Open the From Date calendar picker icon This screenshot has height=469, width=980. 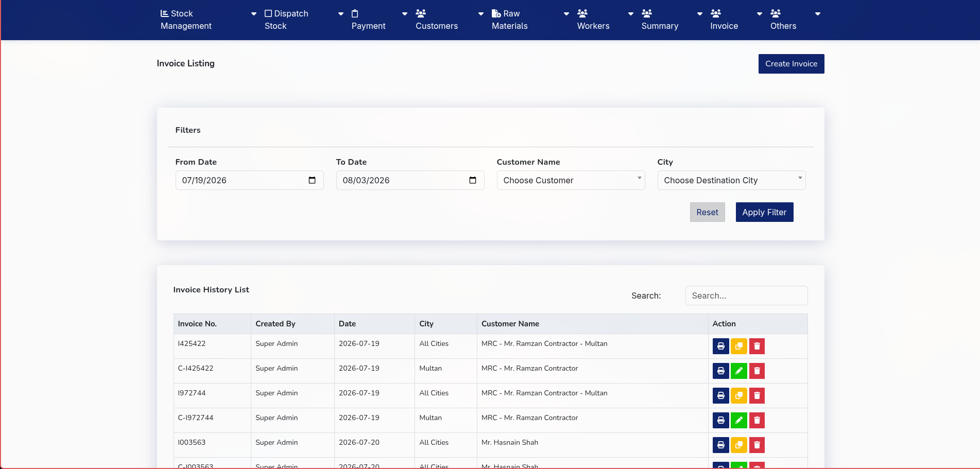[312, 180]
